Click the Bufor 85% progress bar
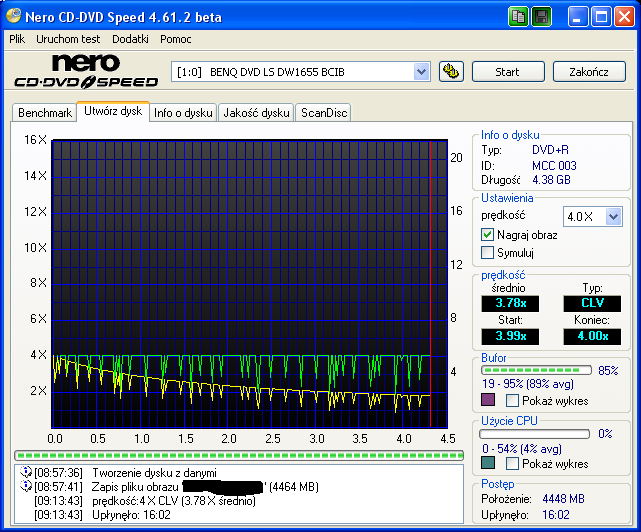This screenshot has height=532, width=641. [536, 370]
